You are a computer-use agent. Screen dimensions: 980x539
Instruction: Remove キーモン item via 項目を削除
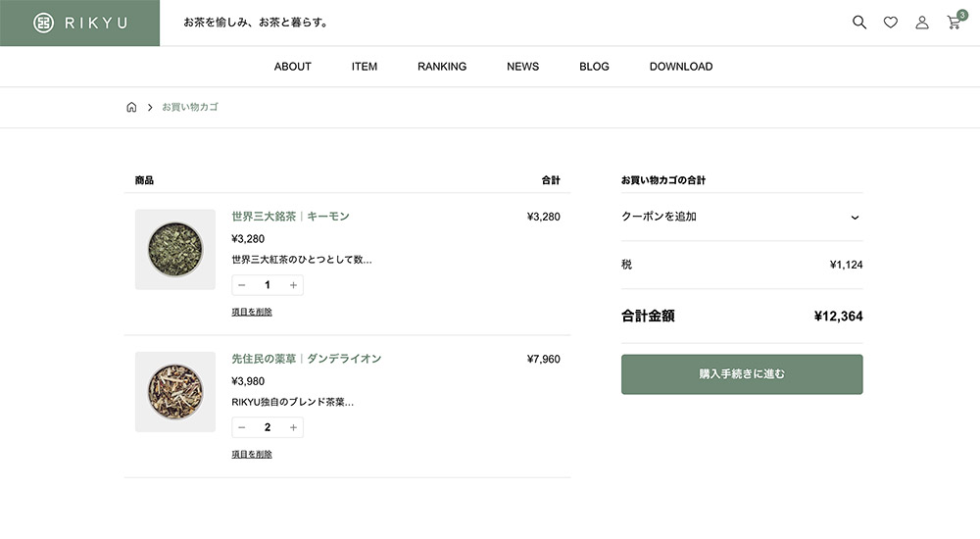tap(252, 312)
